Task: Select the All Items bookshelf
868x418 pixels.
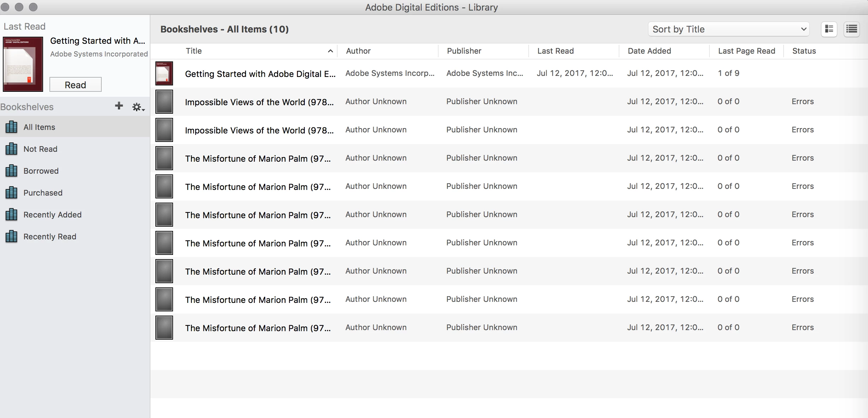Action: (39, 127)
